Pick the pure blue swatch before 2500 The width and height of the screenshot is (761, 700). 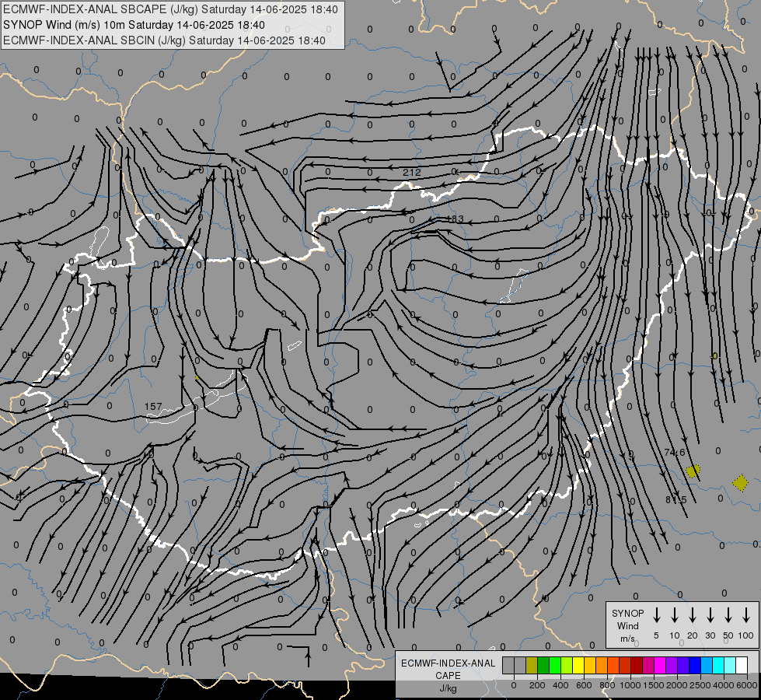pyautogui.click(x=695, y=665)
